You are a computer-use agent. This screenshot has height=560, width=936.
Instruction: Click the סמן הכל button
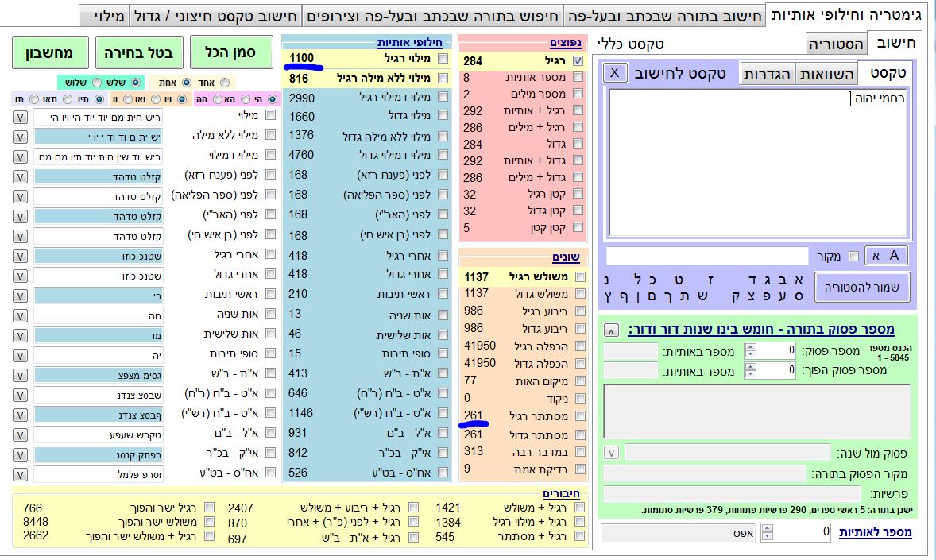(232, 53)
